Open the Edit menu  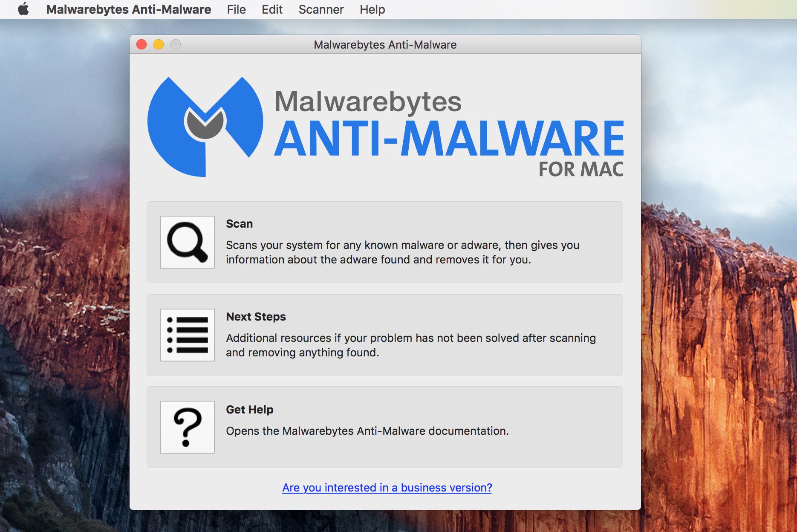(272, 9)
